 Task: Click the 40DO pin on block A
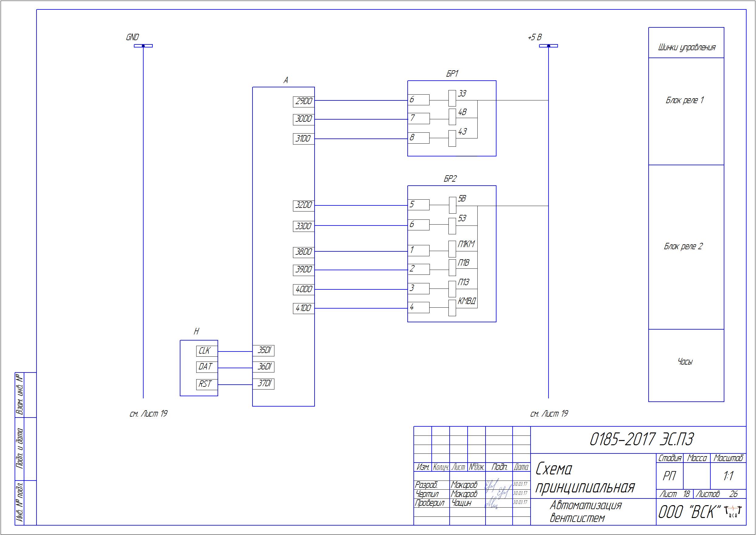[304, 290]
